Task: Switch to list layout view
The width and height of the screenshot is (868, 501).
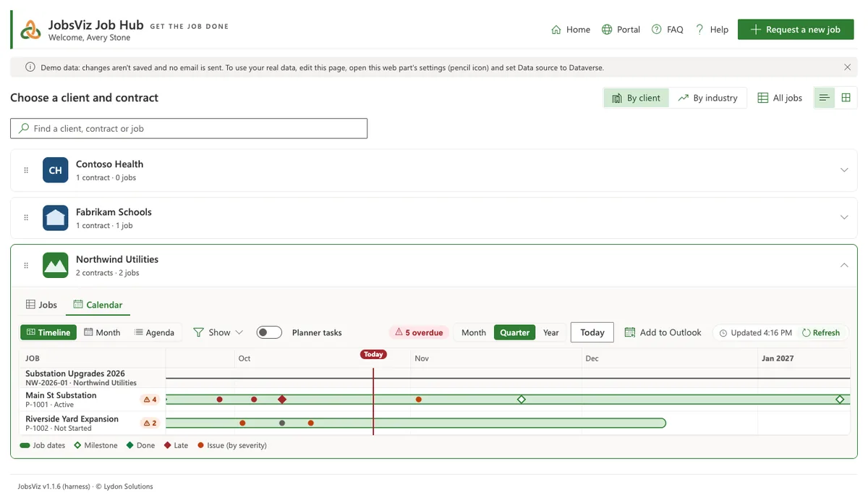Action: click(x=824, y=98)
